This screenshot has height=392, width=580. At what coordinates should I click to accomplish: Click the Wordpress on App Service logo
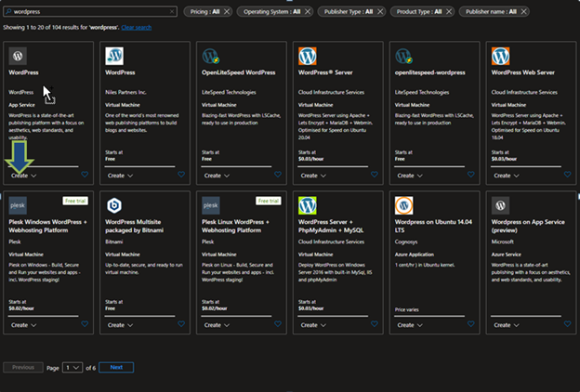click(500, 205)
